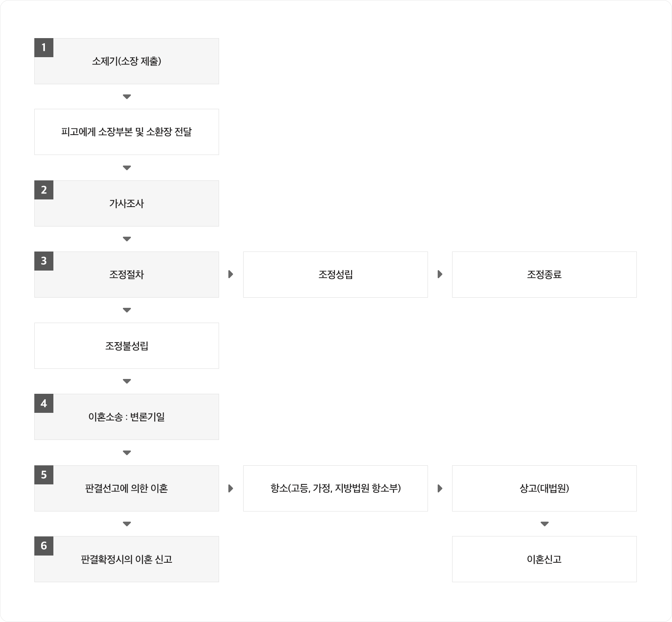The width and height of the screenshot is (672, 622).
Task: Click right arrow between 조정절차 and 조정성립
Action: 231,274
